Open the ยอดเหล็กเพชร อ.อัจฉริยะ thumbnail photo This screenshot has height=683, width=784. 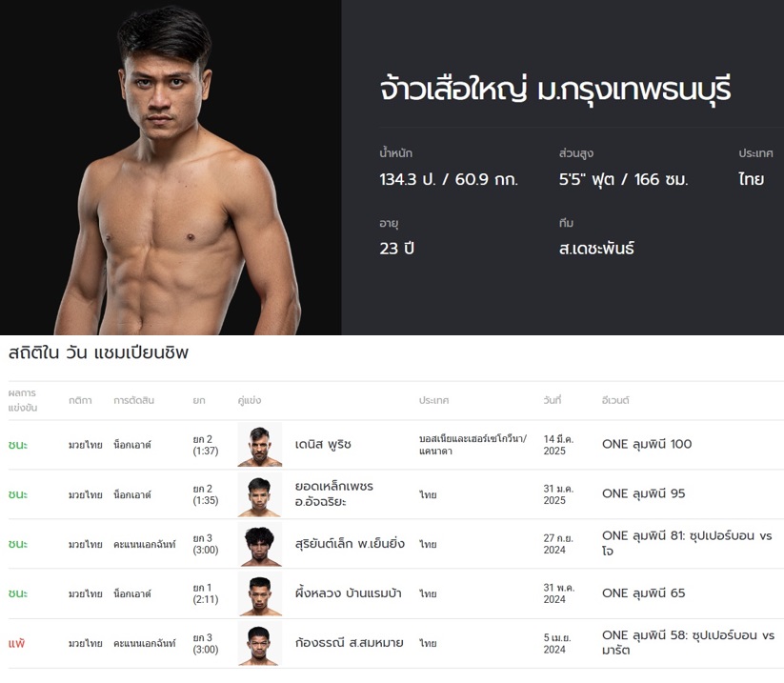(260, 494)
